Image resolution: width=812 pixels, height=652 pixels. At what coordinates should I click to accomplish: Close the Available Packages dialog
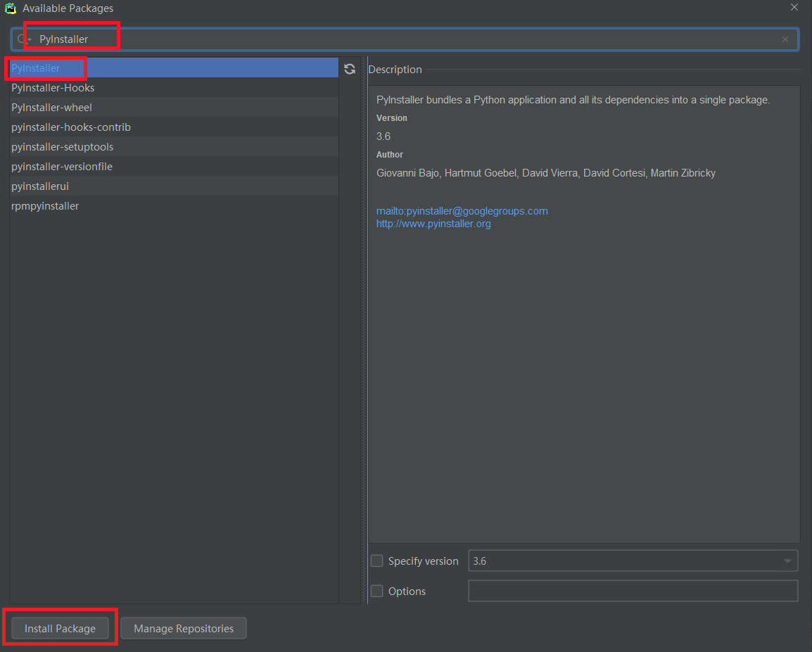coord(794,7)
